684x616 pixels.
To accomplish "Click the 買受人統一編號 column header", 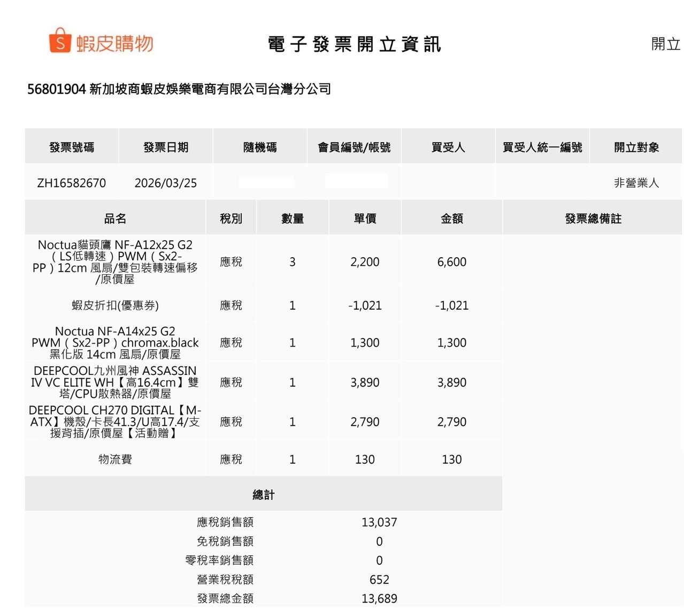I will click(542, 147).
